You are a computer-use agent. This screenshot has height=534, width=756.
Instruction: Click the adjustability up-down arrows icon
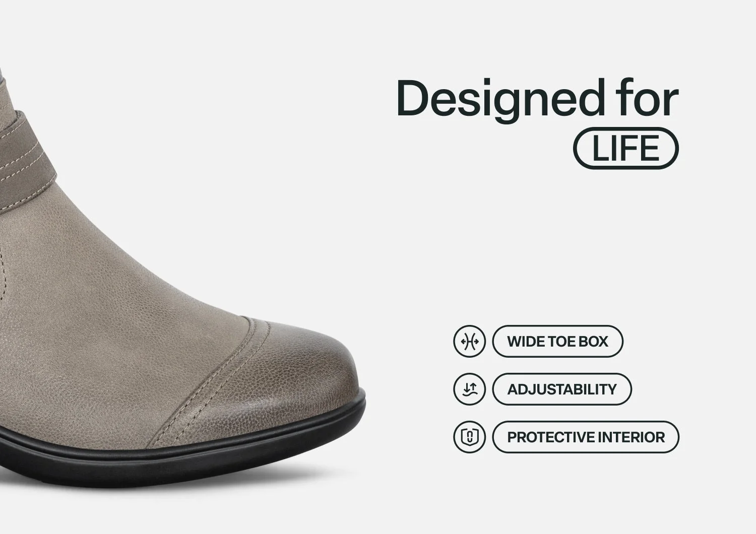(469, 389)
